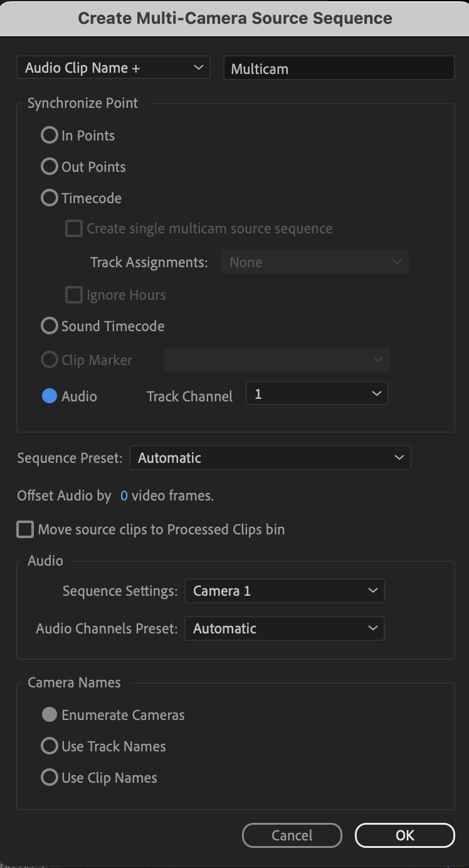Open the Audio Clip Name + dropdown

pos(113,68)
